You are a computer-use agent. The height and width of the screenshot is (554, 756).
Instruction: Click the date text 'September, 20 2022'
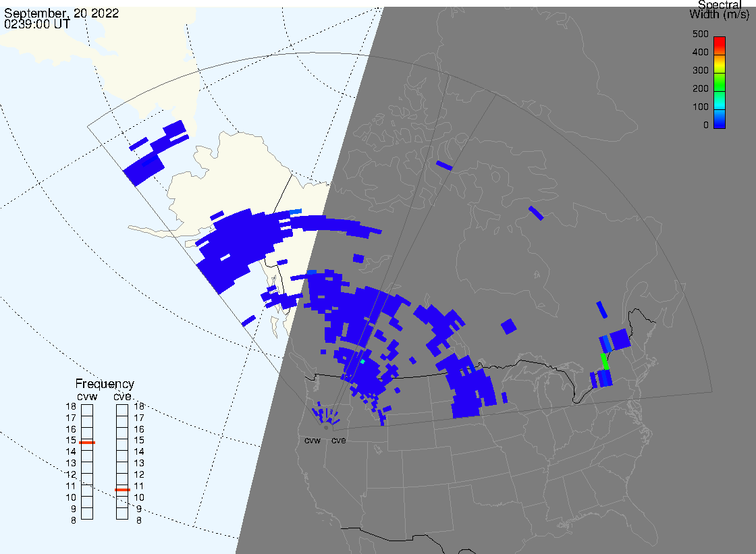tap(61, 13)
